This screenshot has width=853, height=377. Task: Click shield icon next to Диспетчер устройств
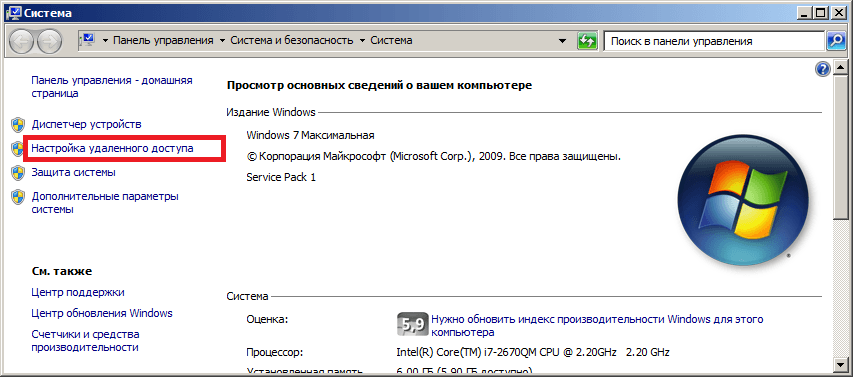point(18,125)
